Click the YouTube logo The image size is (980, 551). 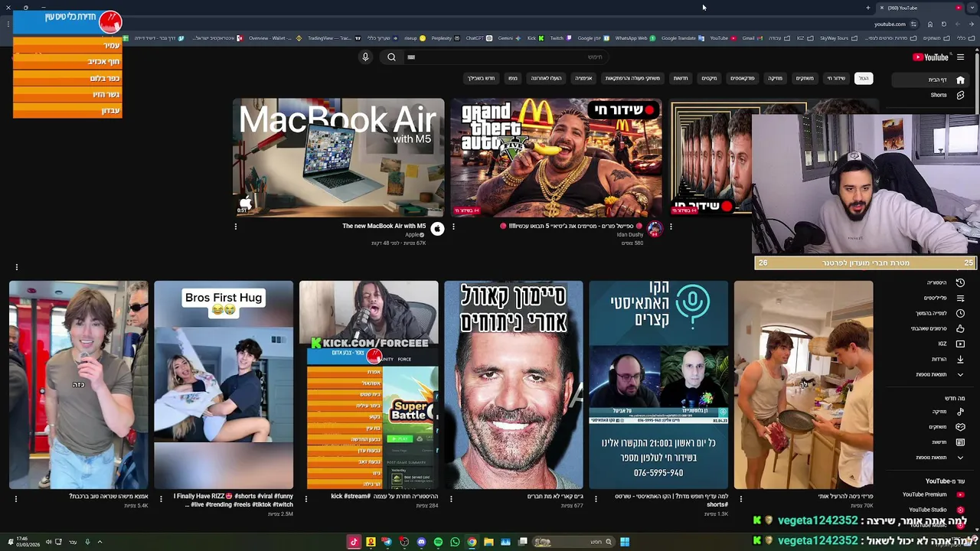931,57
